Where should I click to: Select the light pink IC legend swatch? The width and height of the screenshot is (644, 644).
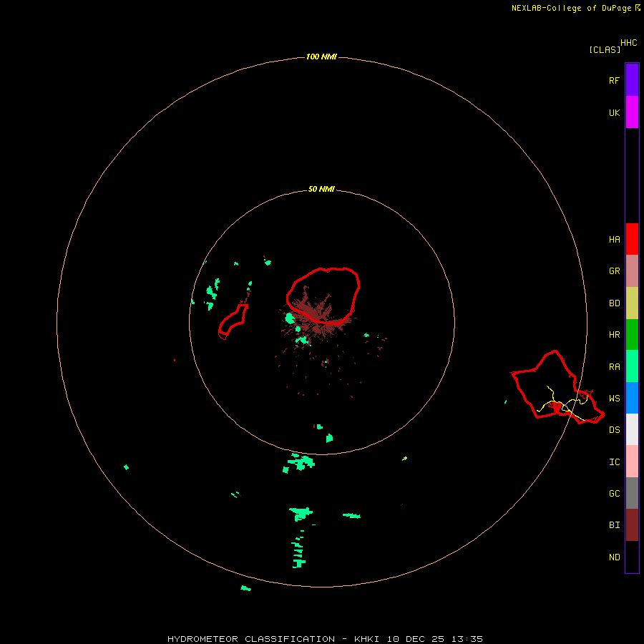click(x=632, y=462)
